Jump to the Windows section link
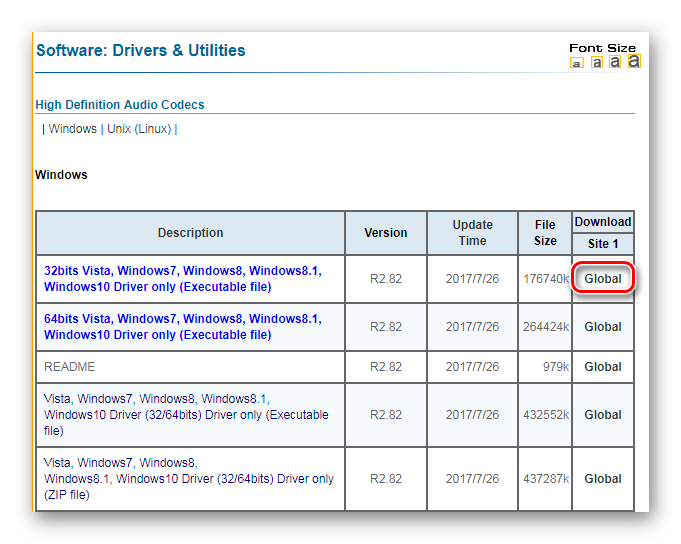 click(73, 129)
